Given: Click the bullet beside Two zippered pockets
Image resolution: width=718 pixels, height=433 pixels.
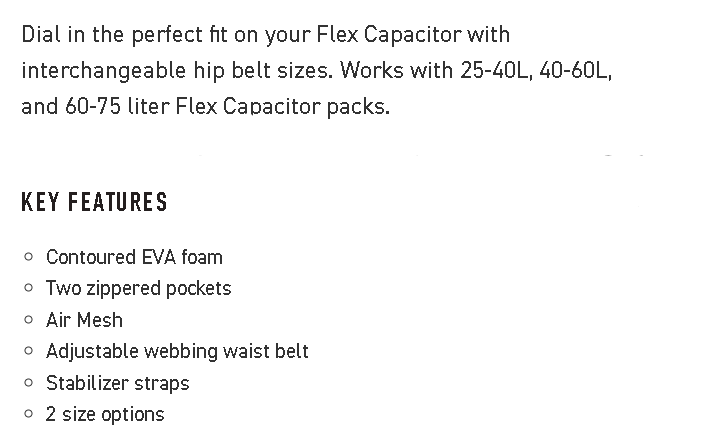Looking at the screenshot, I should click(x=28, y=288).
